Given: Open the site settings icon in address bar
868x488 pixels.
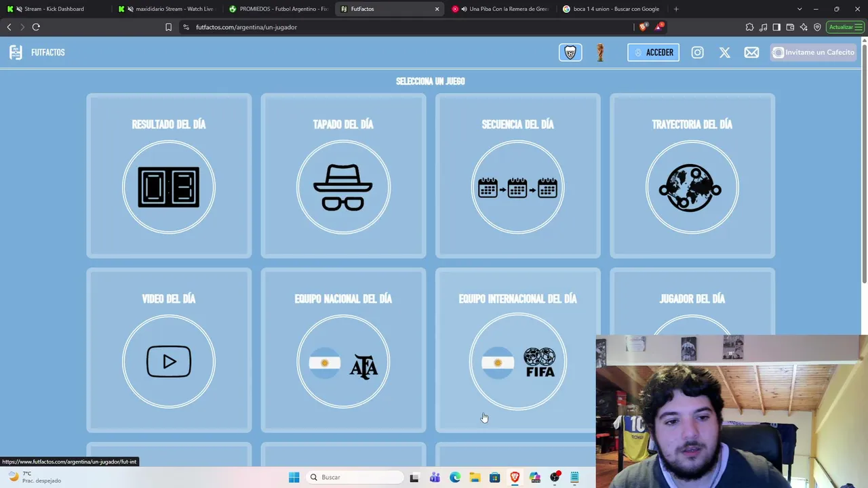Looking at the screenshot, I should [186, 27].
